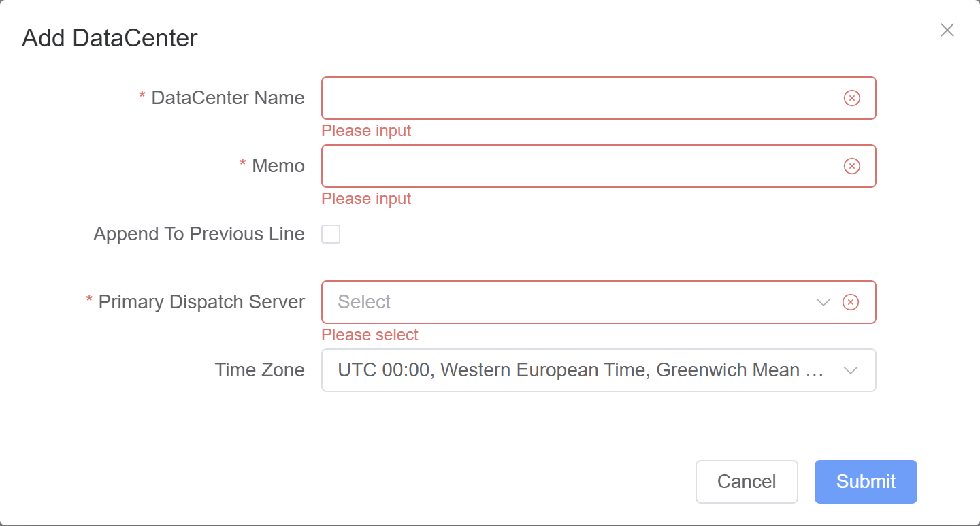
Task: Close the Add DataCenter dialog with X
Action: pos(947,30)
